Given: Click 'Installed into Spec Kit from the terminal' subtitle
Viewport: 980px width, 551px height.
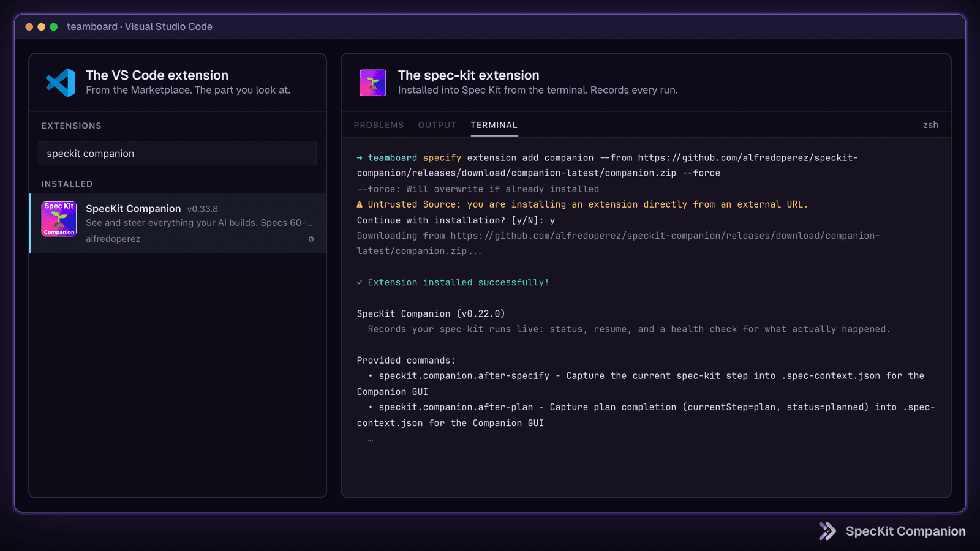Looking at the screenshot, I should pyautogui.click(x=538, y=90).
